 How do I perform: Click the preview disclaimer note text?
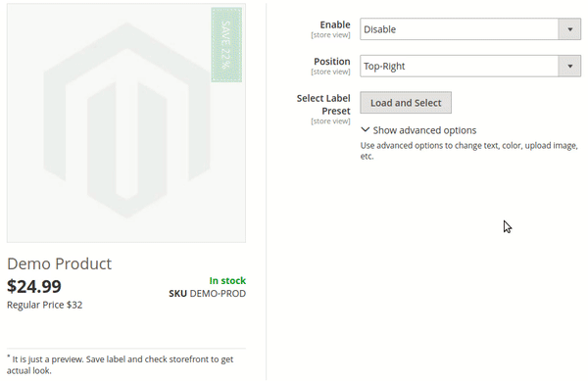[120, 364]
